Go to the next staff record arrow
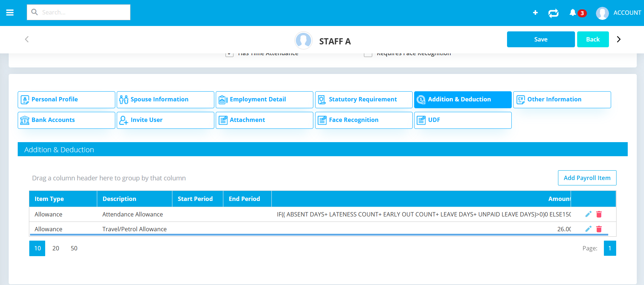 (x=619, y=39)
